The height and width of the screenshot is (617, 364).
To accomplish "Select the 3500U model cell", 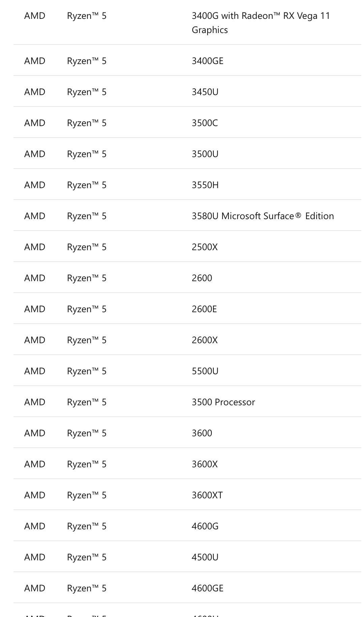I will point(205,154).
